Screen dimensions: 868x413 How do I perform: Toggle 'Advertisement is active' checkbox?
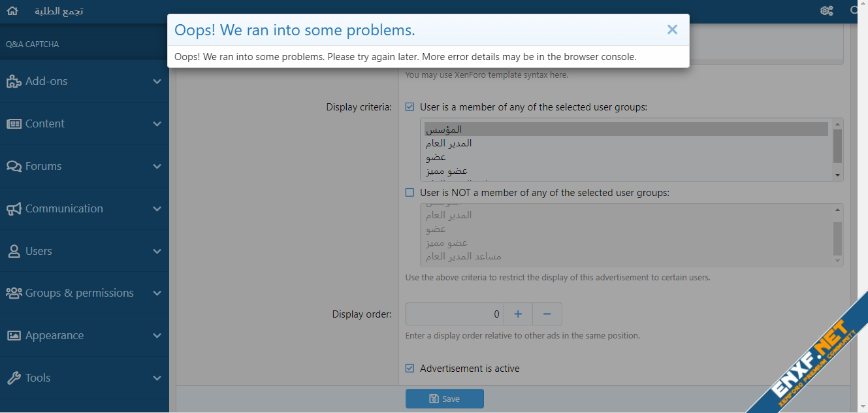410,369
